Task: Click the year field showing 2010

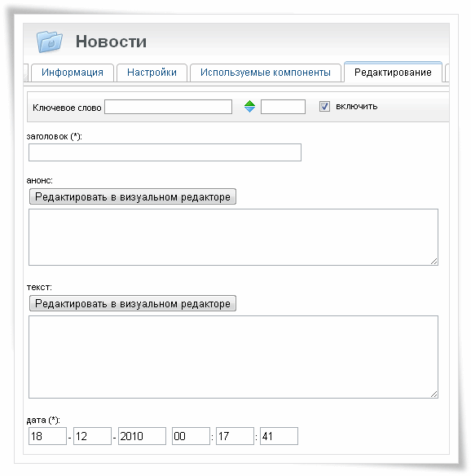Action: tap(142, 436)
